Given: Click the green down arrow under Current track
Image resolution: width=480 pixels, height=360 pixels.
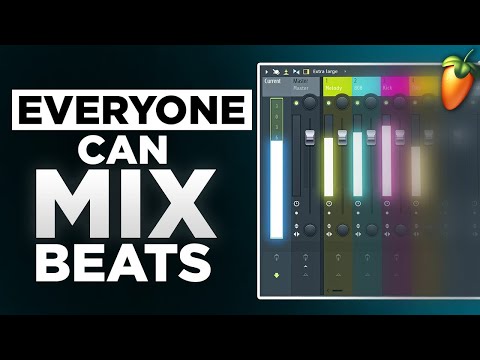Looking at the screenshot, I should 276,275.
